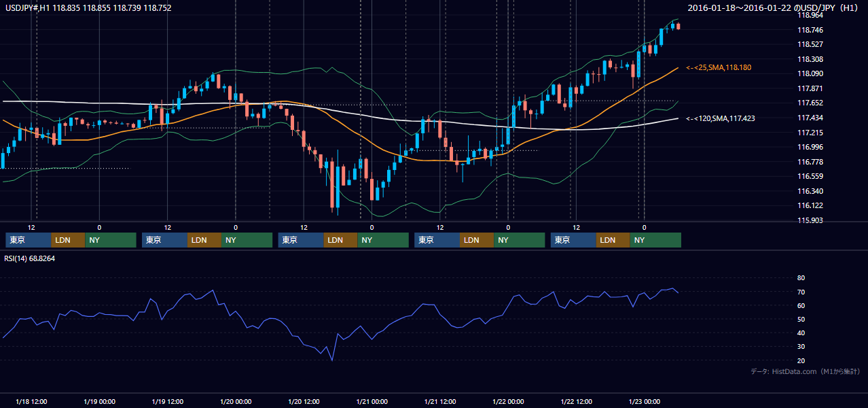Select the 115.903 bottom price label
The height and width of the screenshot is (408, 868).
point(810,220)
